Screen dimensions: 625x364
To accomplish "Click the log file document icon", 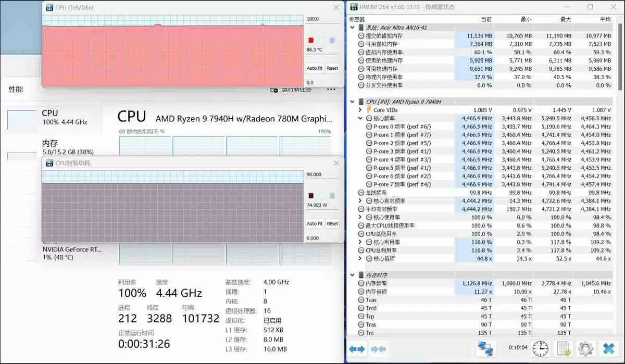I will (x=563, y=348).
